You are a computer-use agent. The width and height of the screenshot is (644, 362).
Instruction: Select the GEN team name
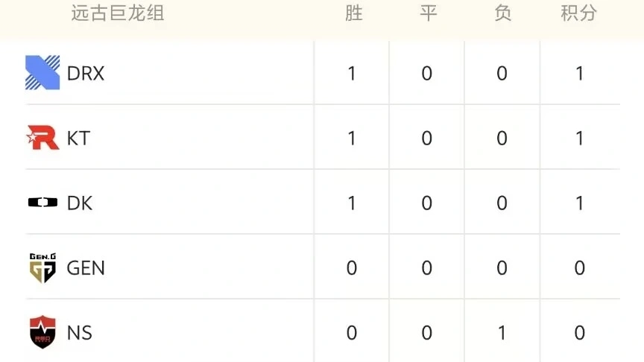(86, 268)
